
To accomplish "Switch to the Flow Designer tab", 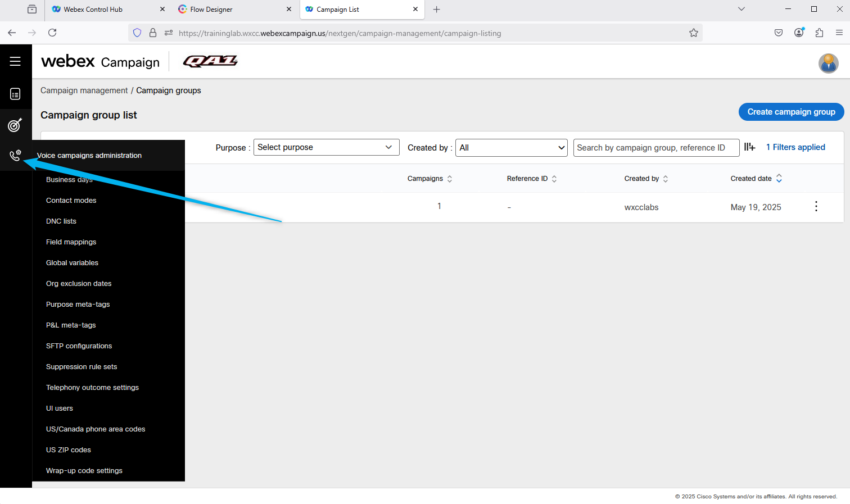I will (211, 10).
